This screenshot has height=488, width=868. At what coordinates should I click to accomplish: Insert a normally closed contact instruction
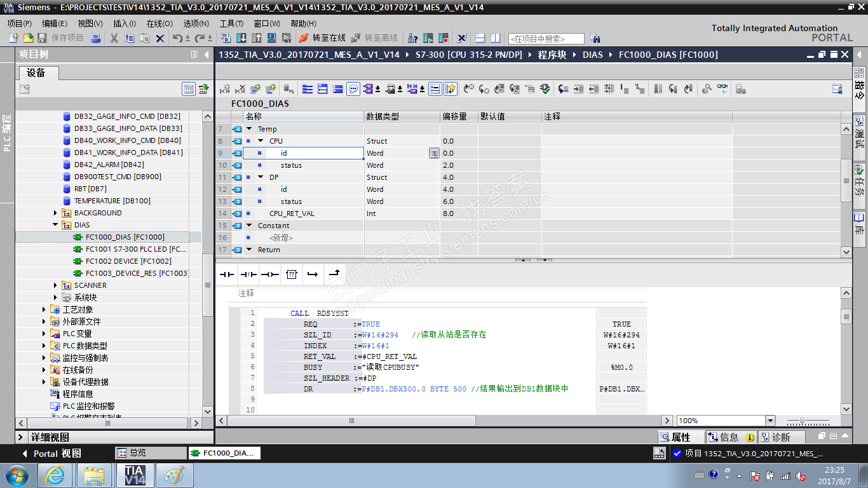[x=248, y=274]
